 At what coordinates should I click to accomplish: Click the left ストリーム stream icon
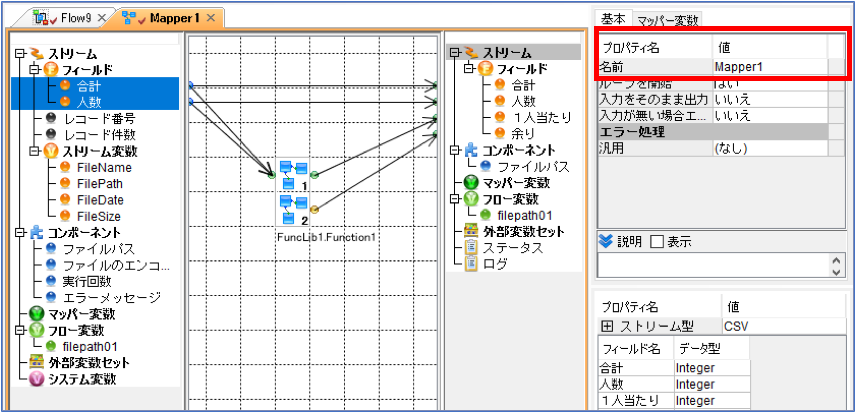coord(37,54)
